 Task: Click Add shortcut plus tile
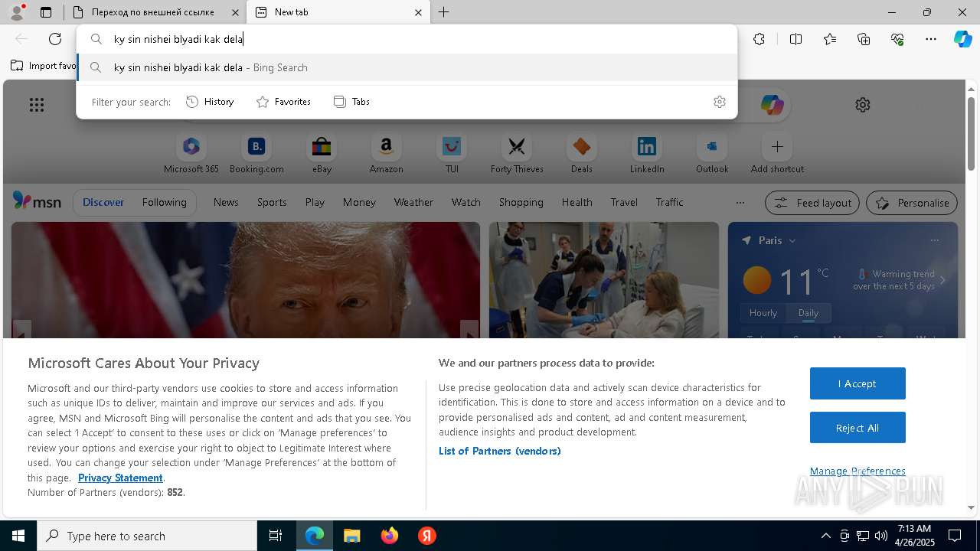pyautogui.click(x=777, y=154)
